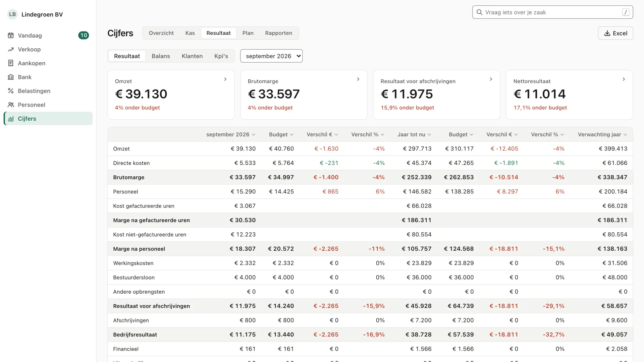This screenshot has height=362, width=644.
Task: Click the Marge na personeel row label
Action: pyautogui.click(x=139, y=249)
